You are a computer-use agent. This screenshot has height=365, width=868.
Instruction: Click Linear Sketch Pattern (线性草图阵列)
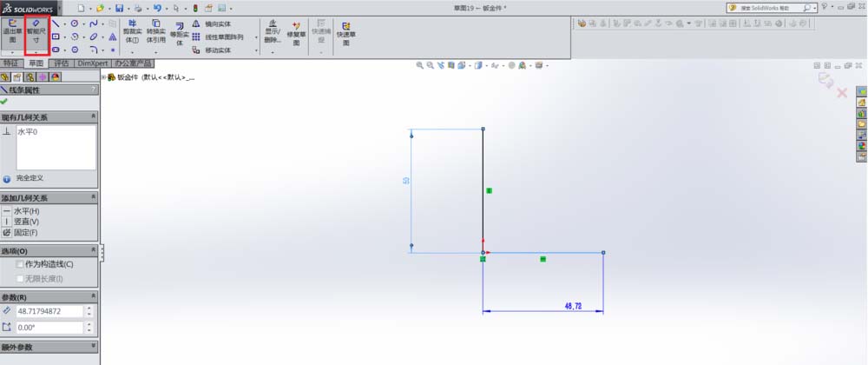[x=218, y=37]
